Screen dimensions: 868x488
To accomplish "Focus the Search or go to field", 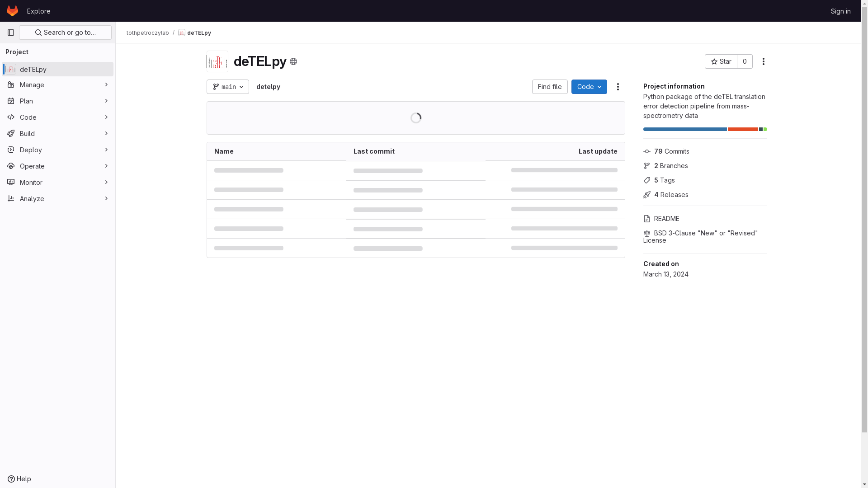I will click(x=65, y=33).
